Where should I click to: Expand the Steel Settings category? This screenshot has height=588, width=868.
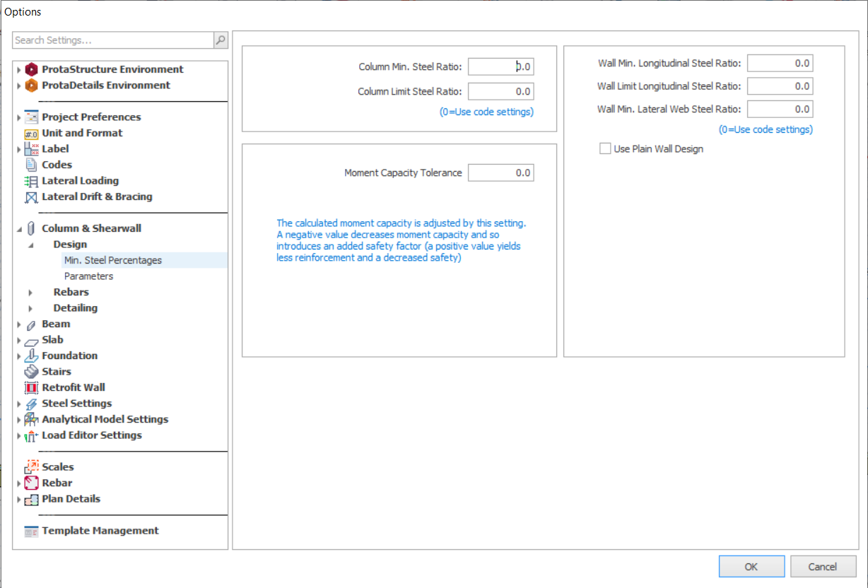19,404
